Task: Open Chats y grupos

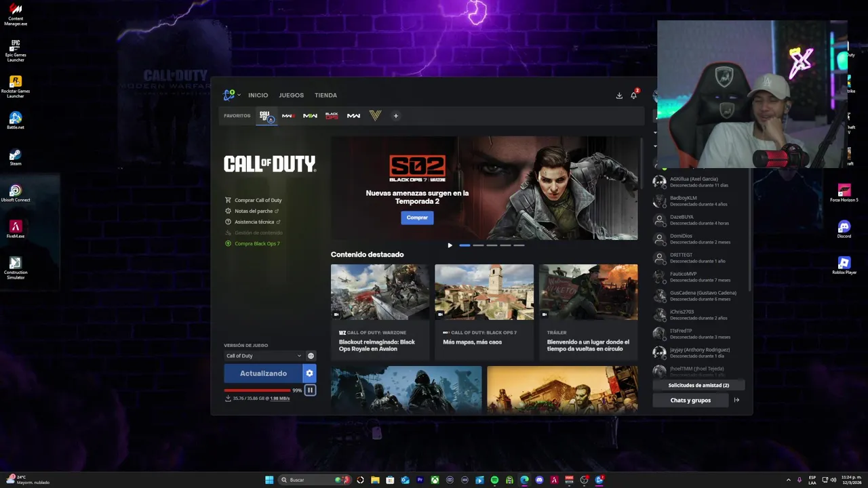Action: 690,400
